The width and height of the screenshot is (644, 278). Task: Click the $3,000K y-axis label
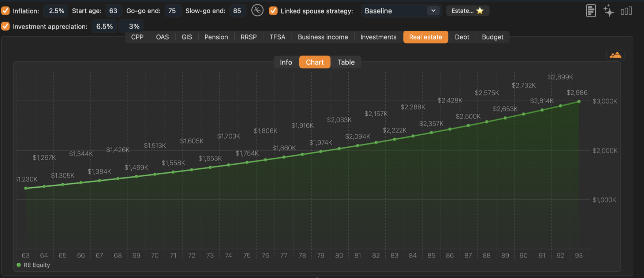pyautogui.click(x=605, y=101)
